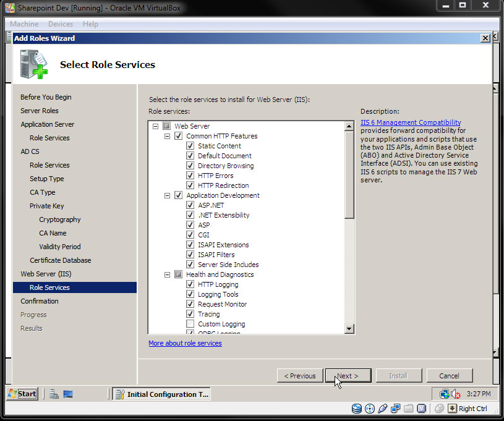The image size is (504, 421).
Task: Open the Machine menu
Action: [x=24, y=24]
